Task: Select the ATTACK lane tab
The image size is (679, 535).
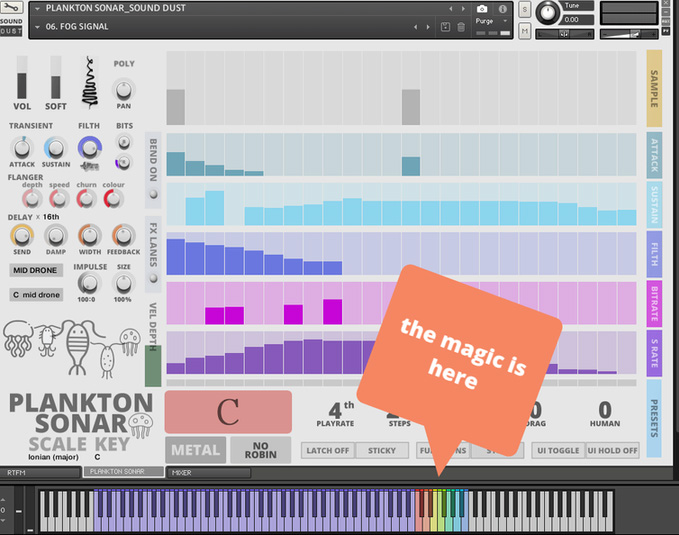Action: pyautogui.click(x=654, y=155)
